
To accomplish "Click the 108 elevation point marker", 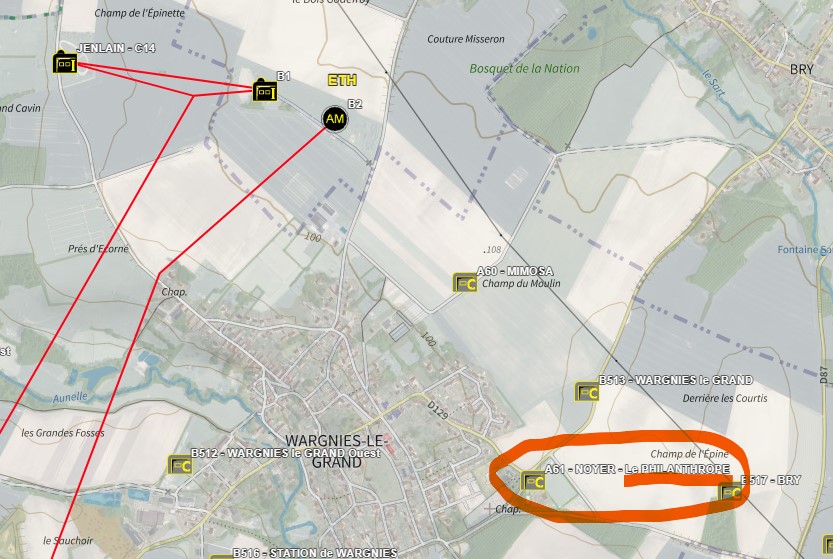I will [x=492, y=249].
